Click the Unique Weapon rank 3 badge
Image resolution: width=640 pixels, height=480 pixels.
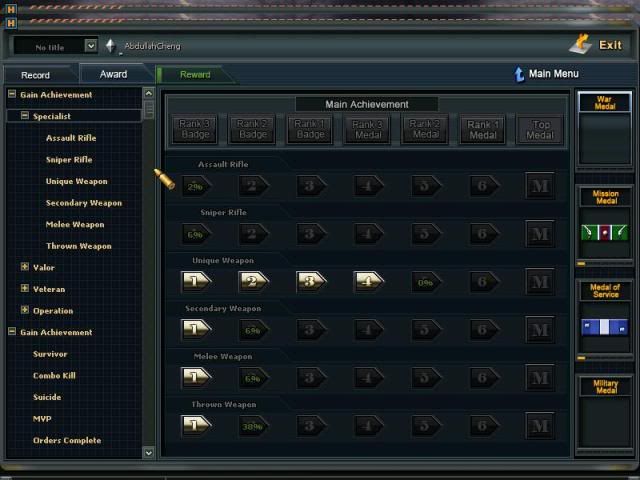point(311,281)
